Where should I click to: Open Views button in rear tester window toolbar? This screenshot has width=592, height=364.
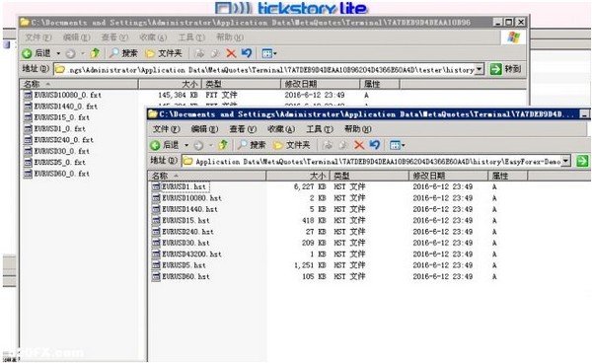point(269,53)
